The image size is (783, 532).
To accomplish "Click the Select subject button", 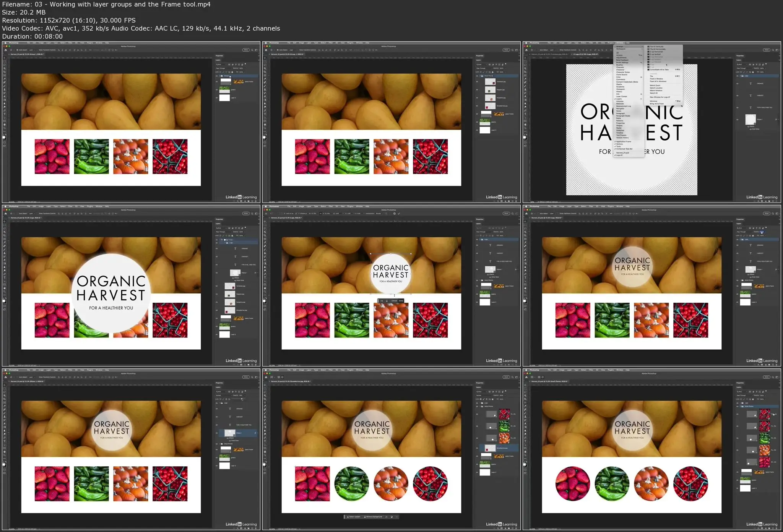I will click(x=354, y=517).
